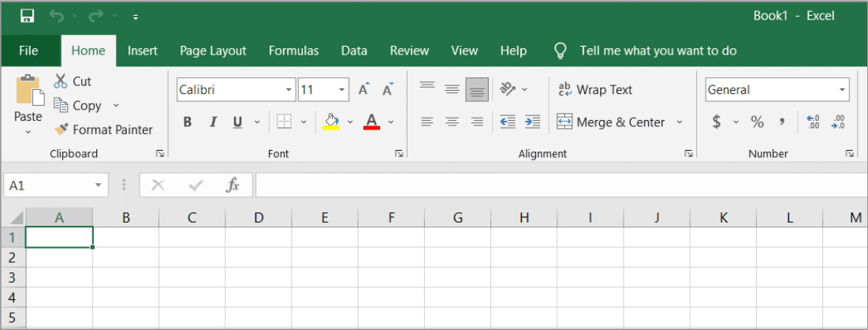
Task: Click Increase Indent icon
Action: 532,122
